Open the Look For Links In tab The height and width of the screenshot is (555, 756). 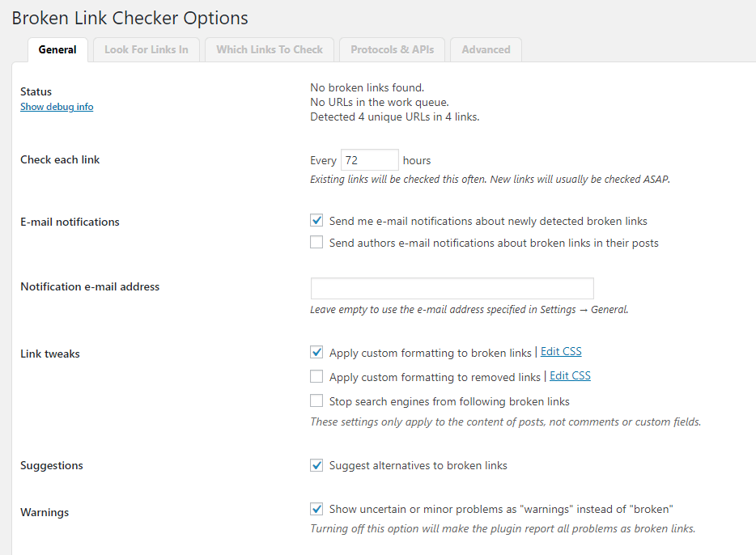[x=146, y=49]
